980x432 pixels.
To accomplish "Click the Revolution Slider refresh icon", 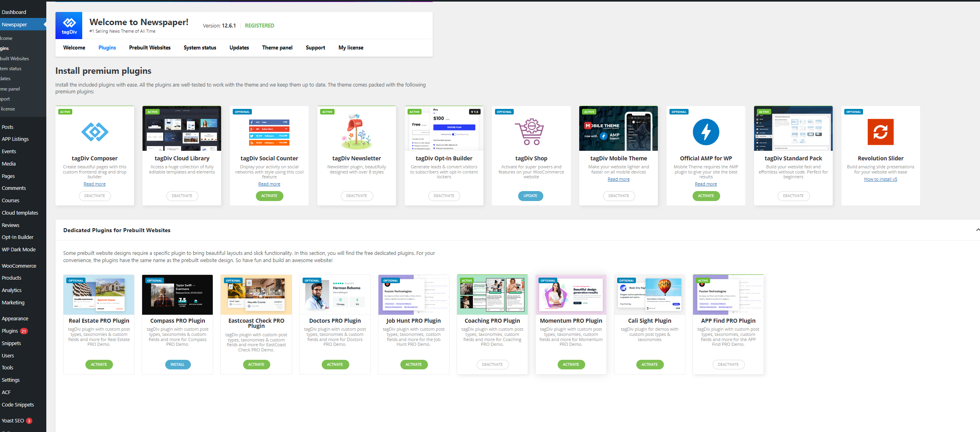I will 881,132.
